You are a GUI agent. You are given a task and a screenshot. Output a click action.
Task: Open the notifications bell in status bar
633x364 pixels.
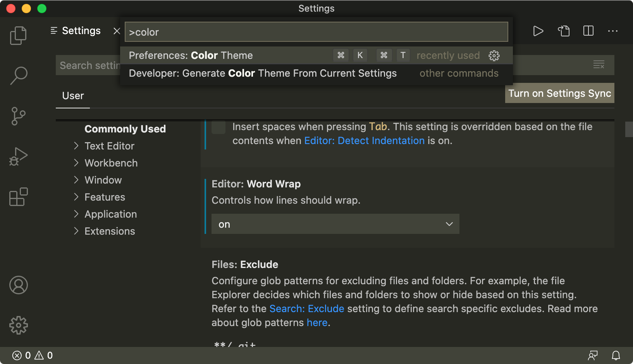616,355
